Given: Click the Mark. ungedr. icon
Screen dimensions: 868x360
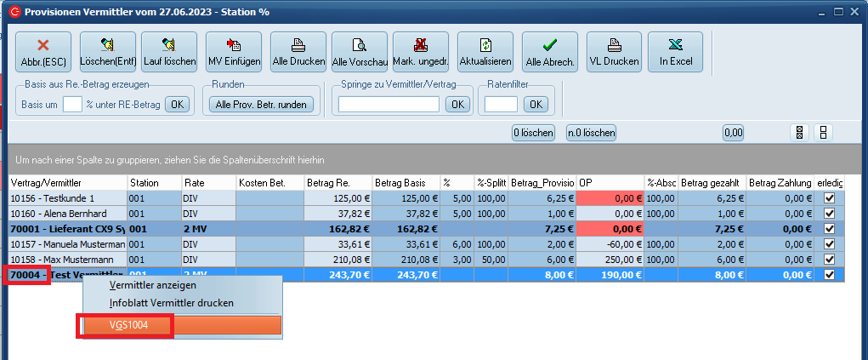Looking at the screenshot, I should (422, 53).
